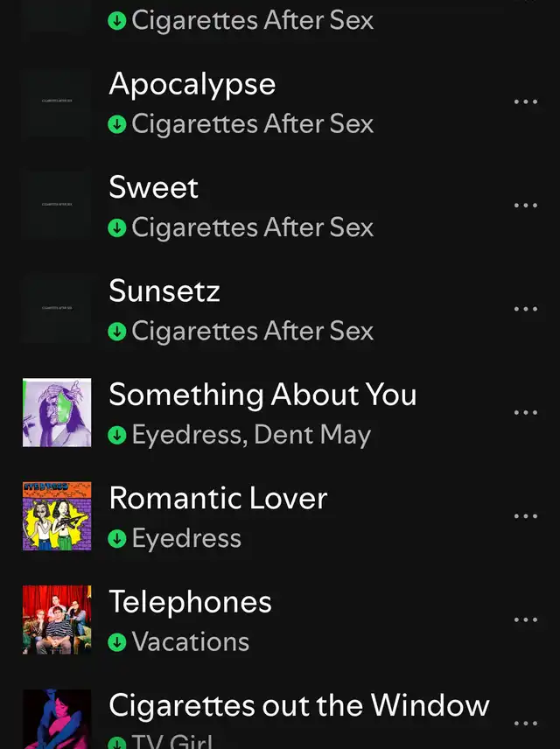
Task: Tap the Cigarettes out the Window artwork
Action: [57, 720]
